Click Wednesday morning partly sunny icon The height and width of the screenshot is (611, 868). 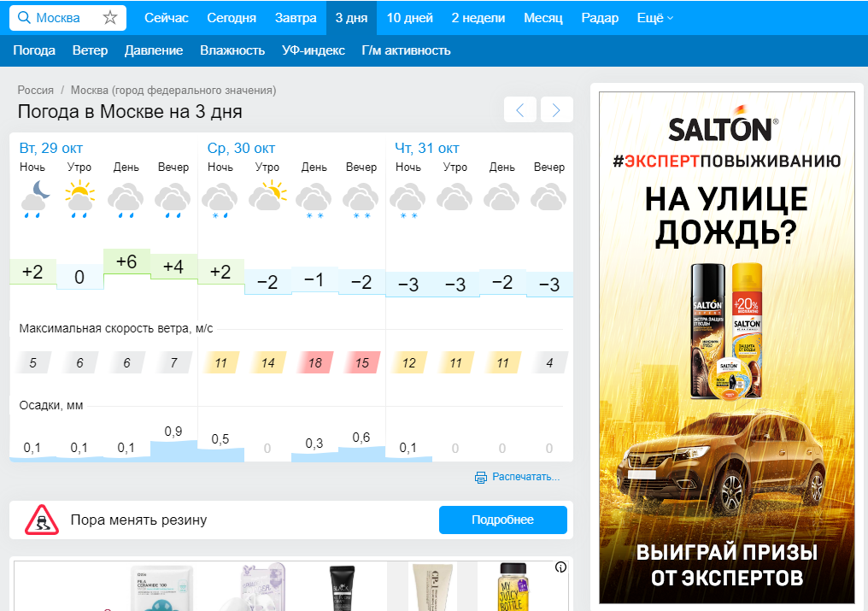(x=268, y=196)
